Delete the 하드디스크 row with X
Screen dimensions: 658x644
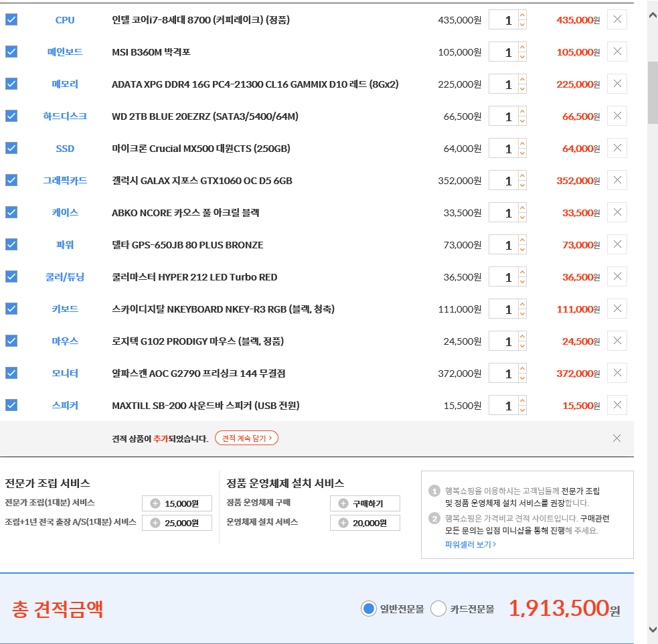tap(617, 116)
